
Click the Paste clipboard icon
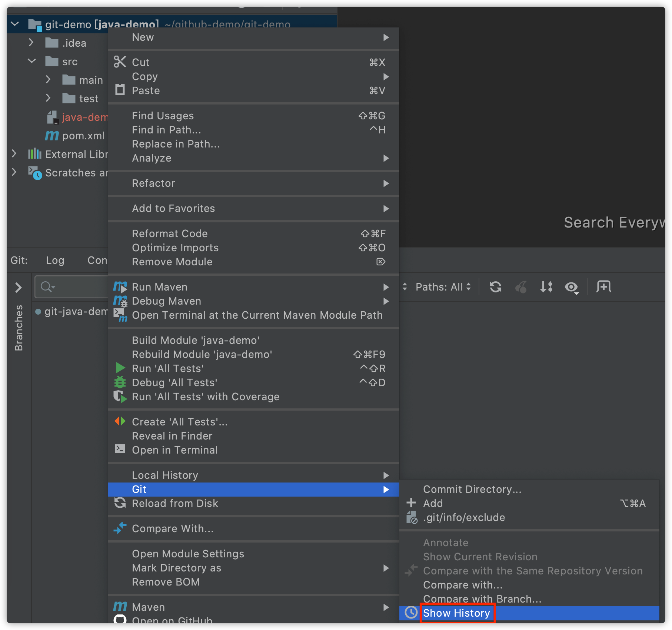click(120, 90)
